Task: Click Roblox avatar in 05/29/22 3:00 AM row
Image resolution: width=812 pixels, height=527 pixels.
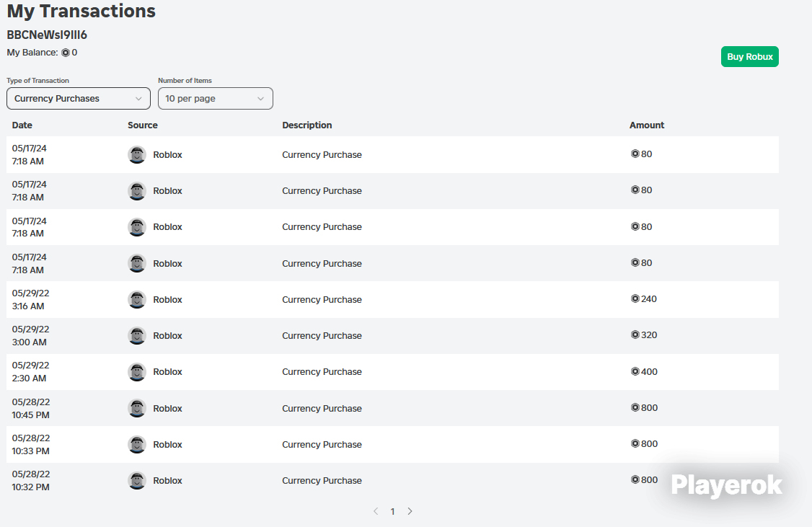Action: pos(137,335)
